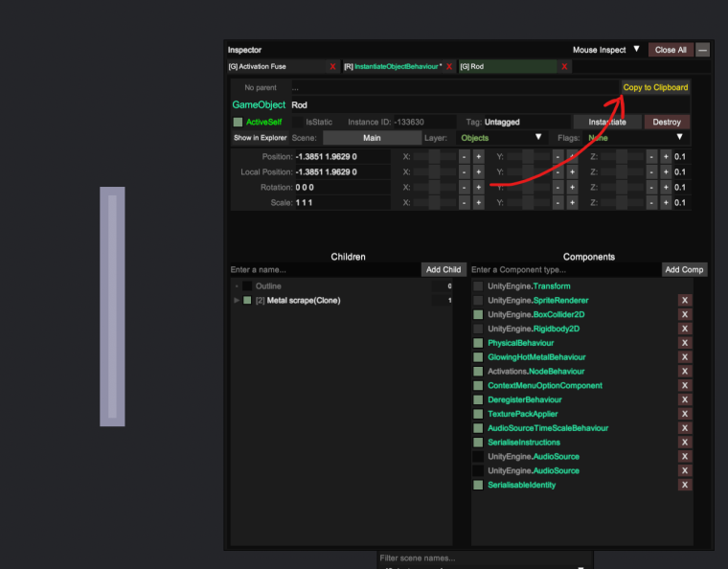
Task: Toggle the BoxCollider2D enabled checkbox
Action: tap(478, 314)
